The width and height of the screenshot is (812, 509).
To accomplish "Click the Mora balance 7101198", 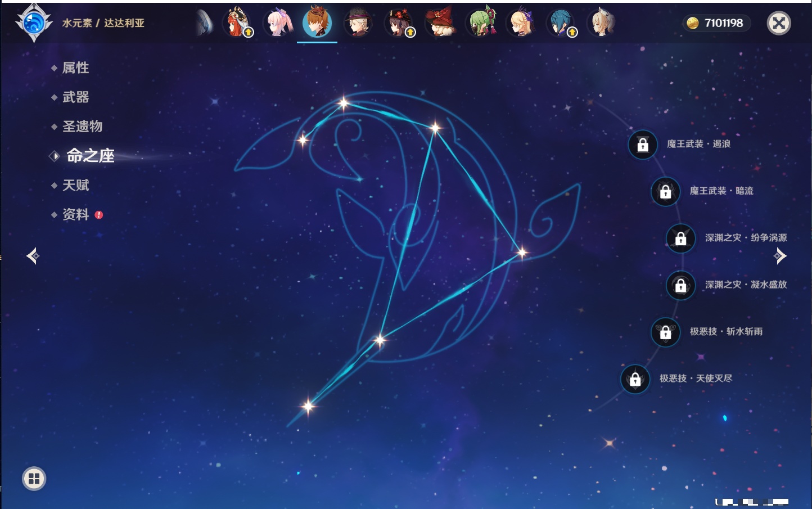I will 724,23.
